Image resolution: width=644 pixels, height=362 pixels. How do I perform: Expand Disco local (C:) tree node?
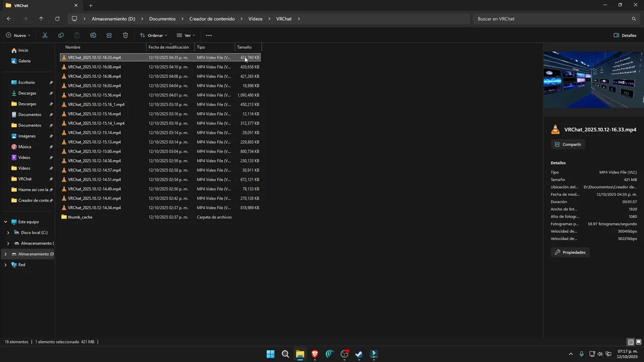(8, 232)
